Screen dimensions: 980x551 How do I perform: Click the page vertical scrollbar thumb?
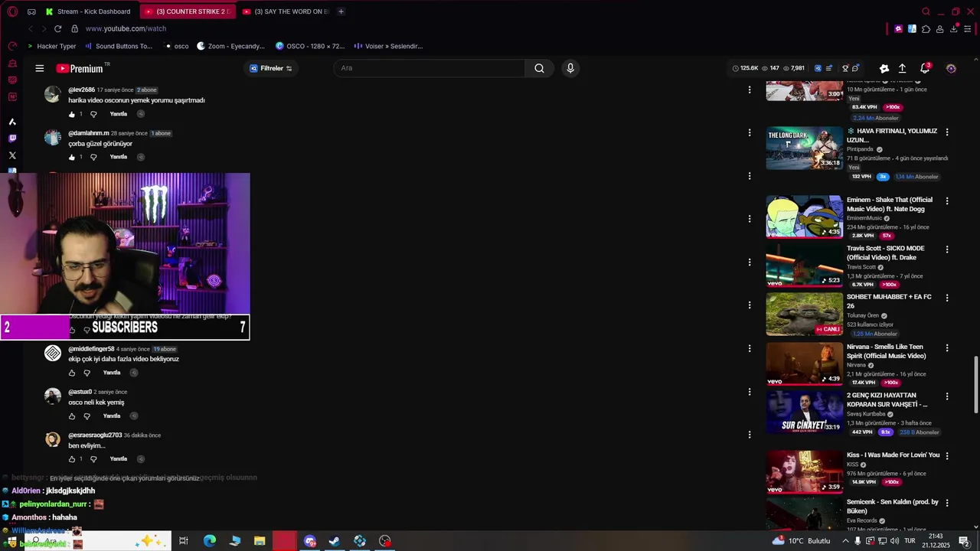tap(975, 385)
